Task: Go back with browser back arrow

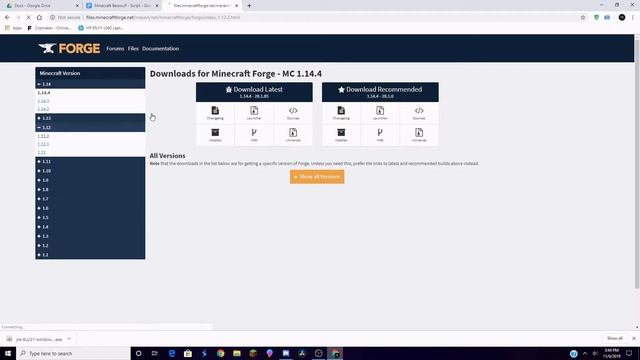Action: coord(7,18)
